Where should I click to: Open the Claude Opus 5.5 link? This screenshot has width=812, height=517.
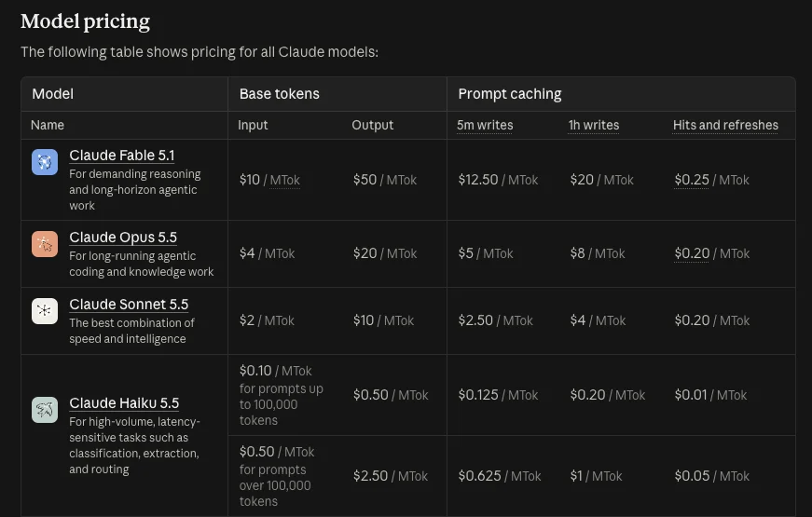[x=123, y=237]
